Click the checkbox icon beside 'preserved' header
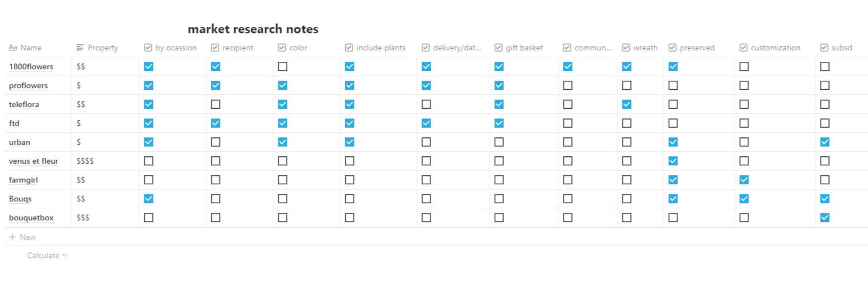The width and height of the screenshot is (868, 285). pyautogui.click(x=673, y=48)
